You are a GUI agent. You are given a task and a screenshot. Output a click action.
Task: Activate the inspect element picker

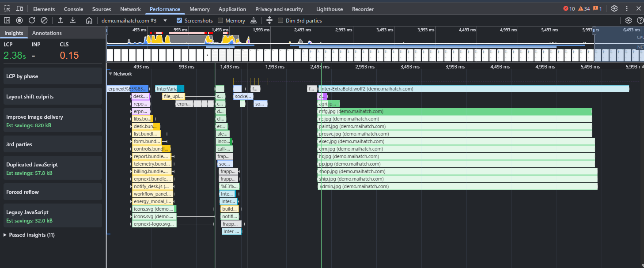(7, 9)
